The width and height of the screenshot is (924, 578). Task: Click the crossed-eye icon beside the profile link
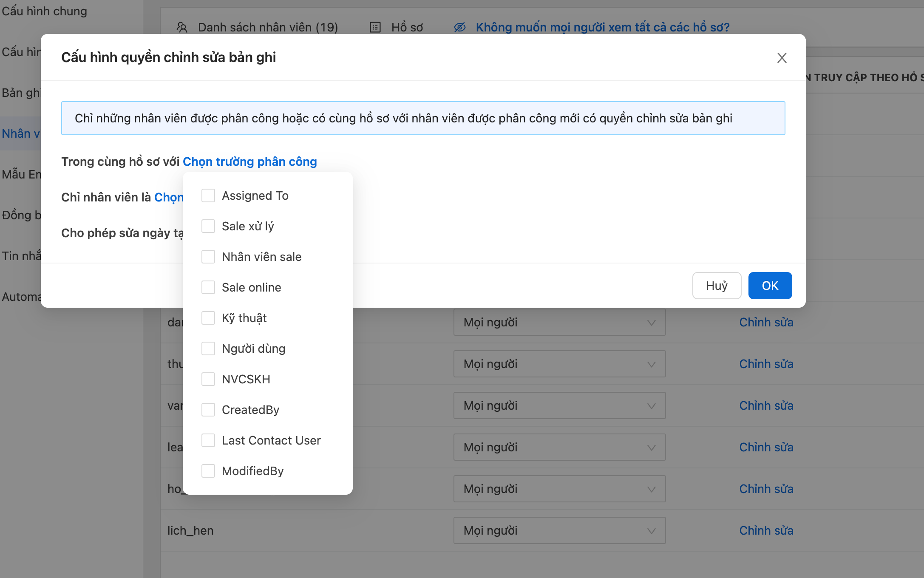(x=460, y=28)
